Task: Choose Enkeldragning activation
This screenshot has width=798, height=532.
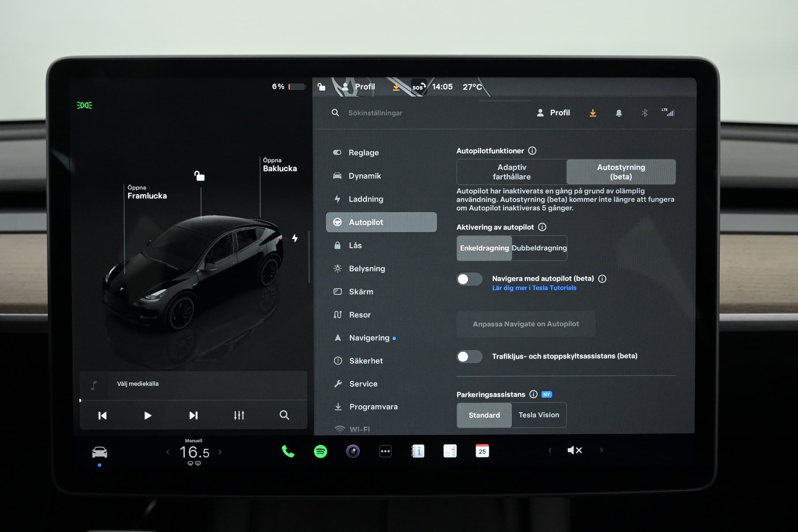Action: click(x=484, y=248)
